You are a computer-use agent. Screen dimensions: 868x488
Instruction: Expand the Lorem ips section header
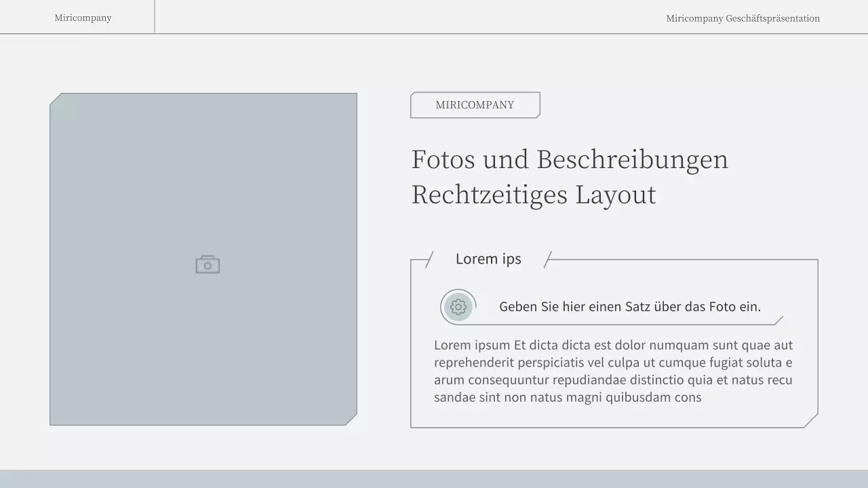[488, 259]
